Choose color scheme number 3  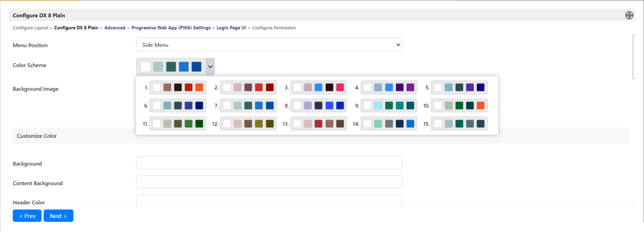pos(318,88)
